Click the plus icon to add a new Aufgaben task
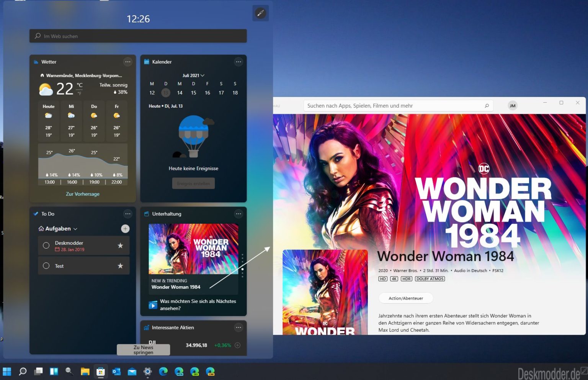This screenshot has height=380, width=588. (125, 228)
